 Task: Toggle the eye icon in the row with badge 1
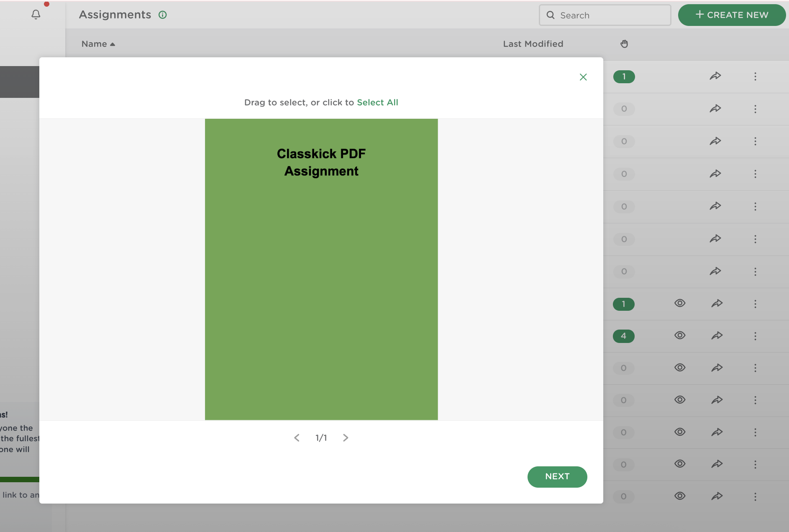pos(680,303)
